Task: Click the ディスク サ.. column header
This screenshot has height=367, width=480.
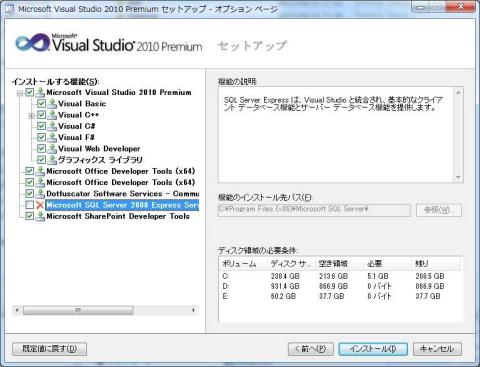Action: click(291, 264)
